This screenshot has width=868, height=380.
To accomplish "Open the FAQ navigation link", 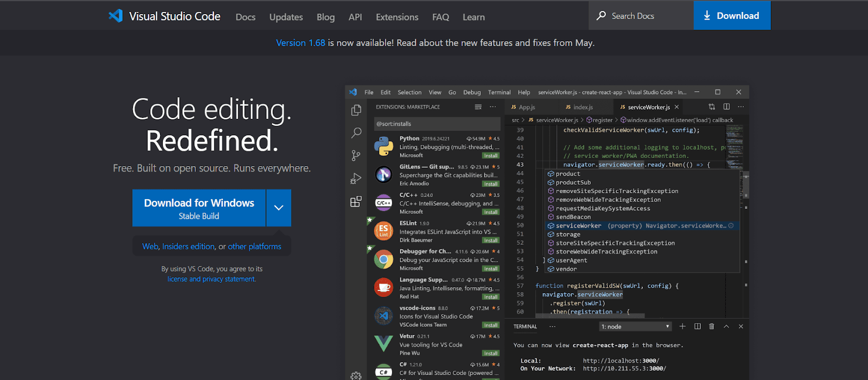I will [x=441, y=17].
